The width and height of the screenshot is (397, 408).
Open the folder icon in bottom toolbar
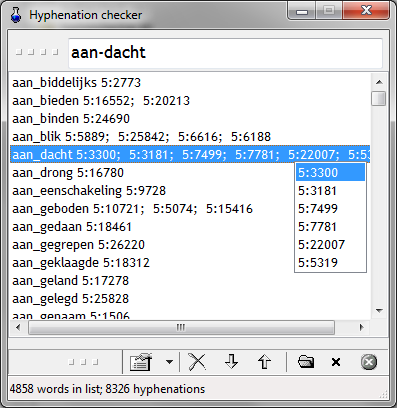tap(306, 362)
